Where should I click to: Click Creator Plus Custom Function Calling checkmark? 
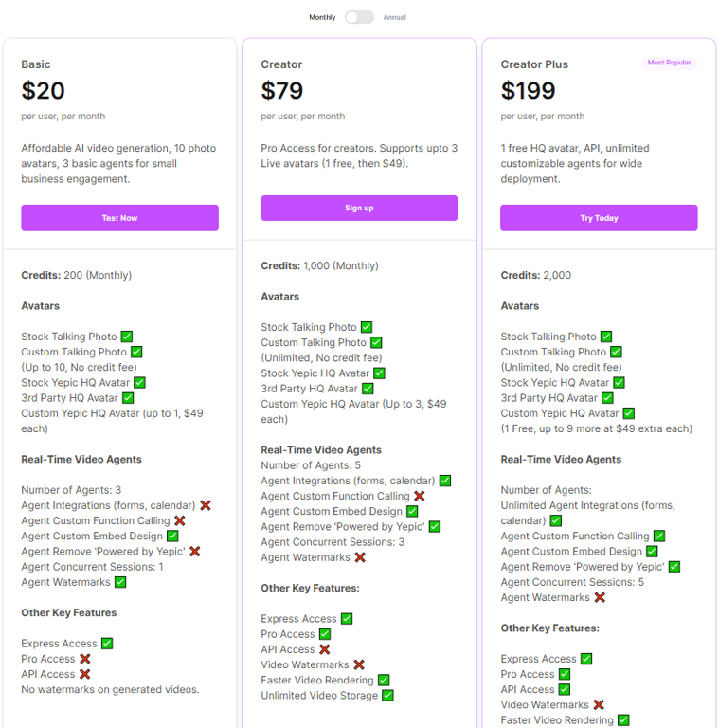click(x=659, y=536)
